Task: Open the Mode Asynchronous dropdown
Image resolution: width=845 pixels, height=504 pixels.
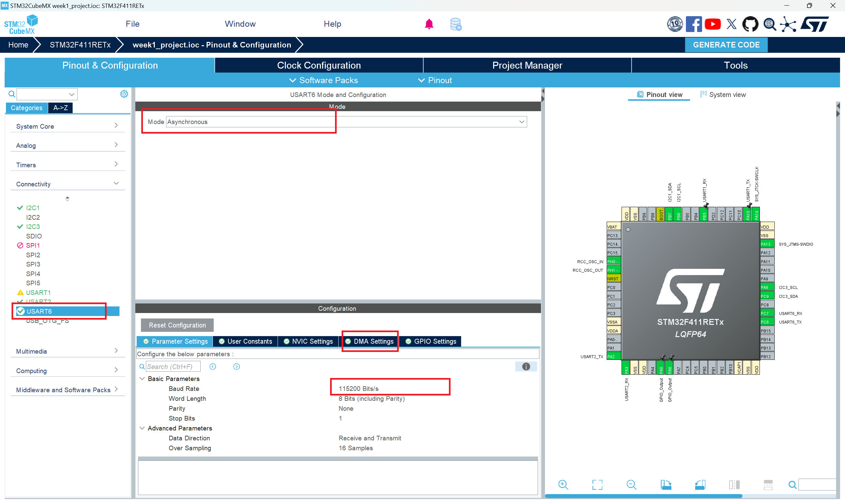Action: pos(346,122)
